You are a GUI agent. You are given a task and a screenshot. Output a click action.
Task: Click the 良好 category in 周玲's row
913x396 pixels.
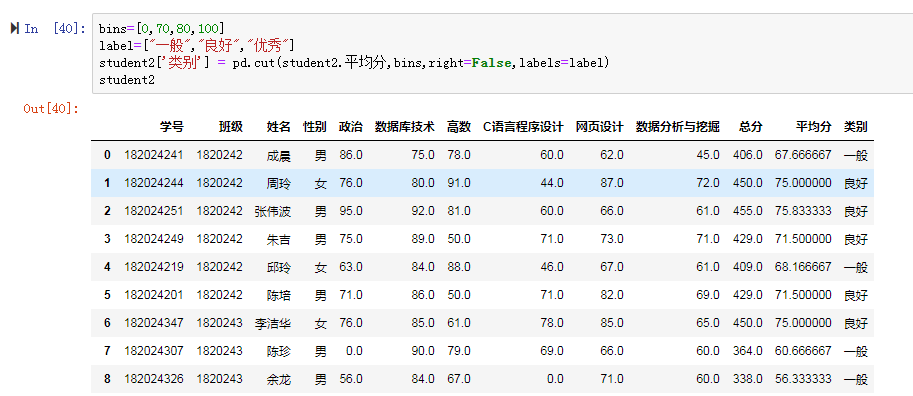pyautogui.click(x=856, y=183)
